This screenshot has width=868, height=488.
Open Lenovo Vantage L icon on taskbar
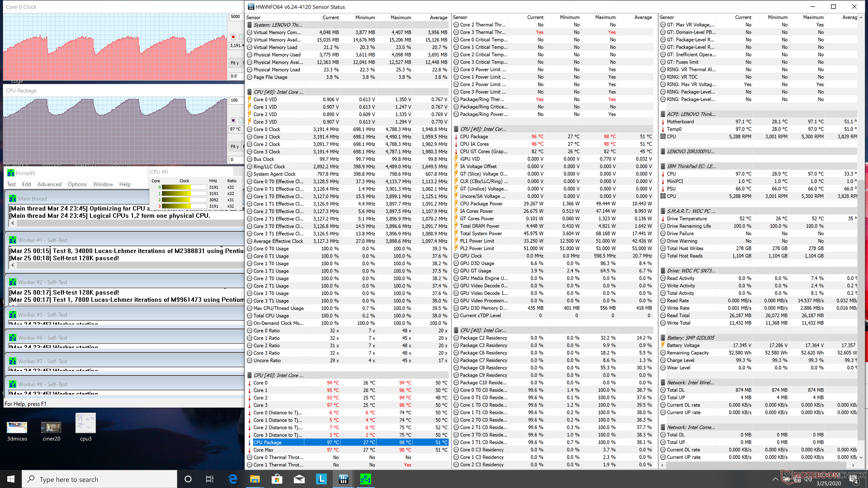[321, 479]
